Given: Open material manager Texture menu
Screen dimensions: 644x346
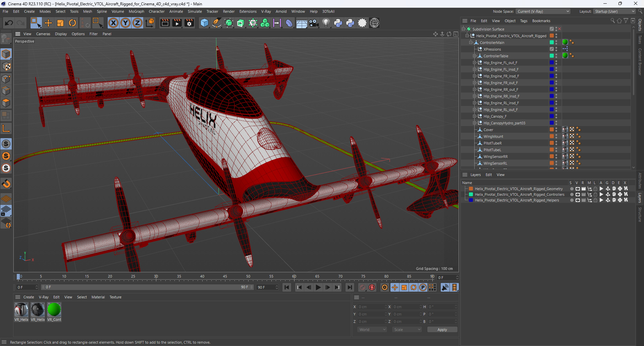Looking at the screenshot, I should pos(115,297).
